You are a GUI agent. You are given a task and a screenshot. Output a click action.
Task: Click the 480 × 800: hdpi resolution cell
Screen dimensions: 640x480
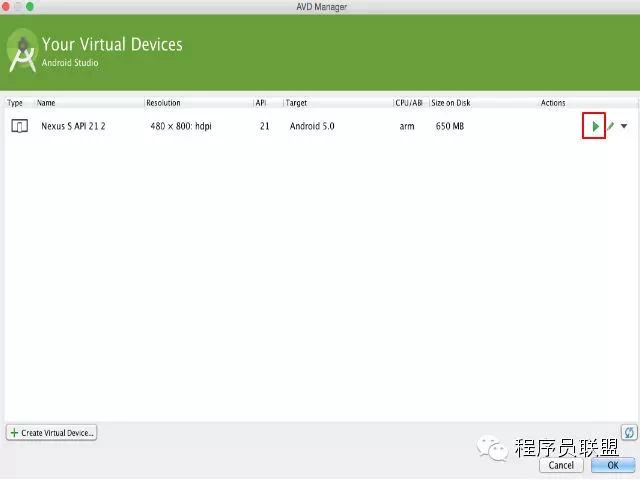click(181, 126)
